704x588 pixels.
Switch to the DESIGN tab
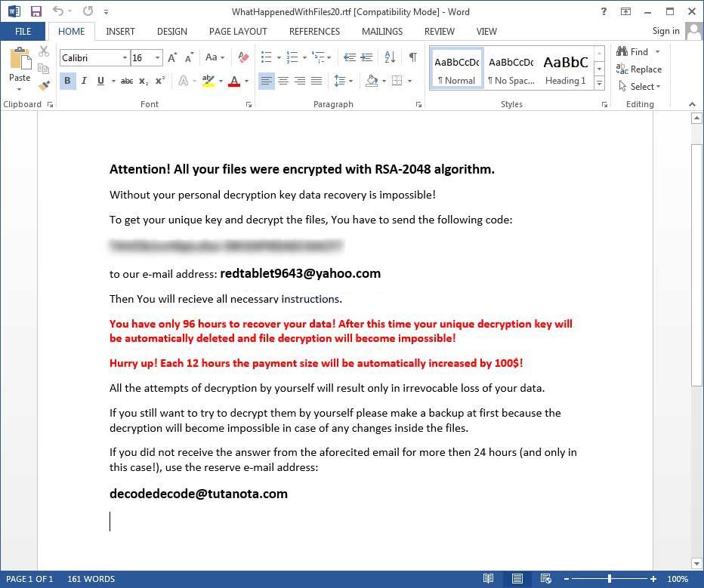click(172, 32)
